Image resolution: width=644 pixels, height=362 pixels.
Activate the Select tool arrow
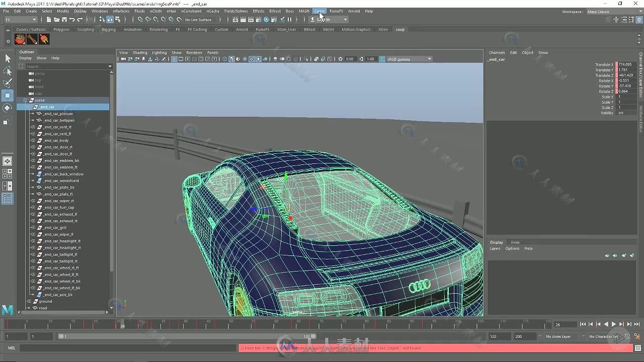click(x=8, y=59)
